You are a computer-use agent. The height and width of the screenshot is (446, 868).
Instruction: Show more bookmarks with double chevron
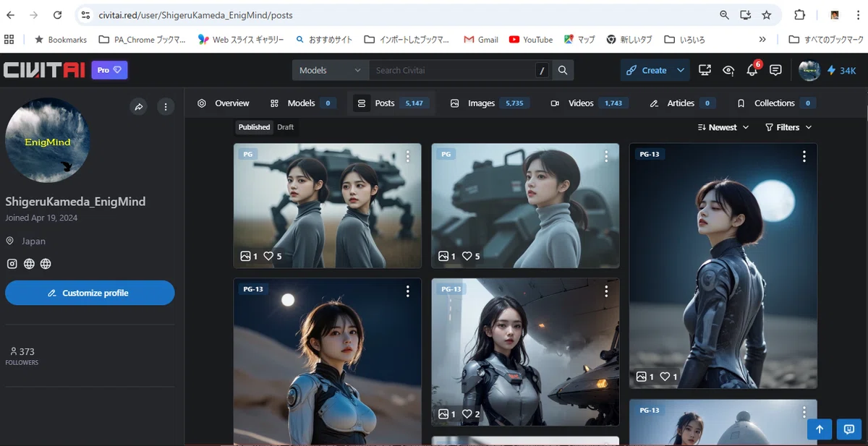pos(762,40)
